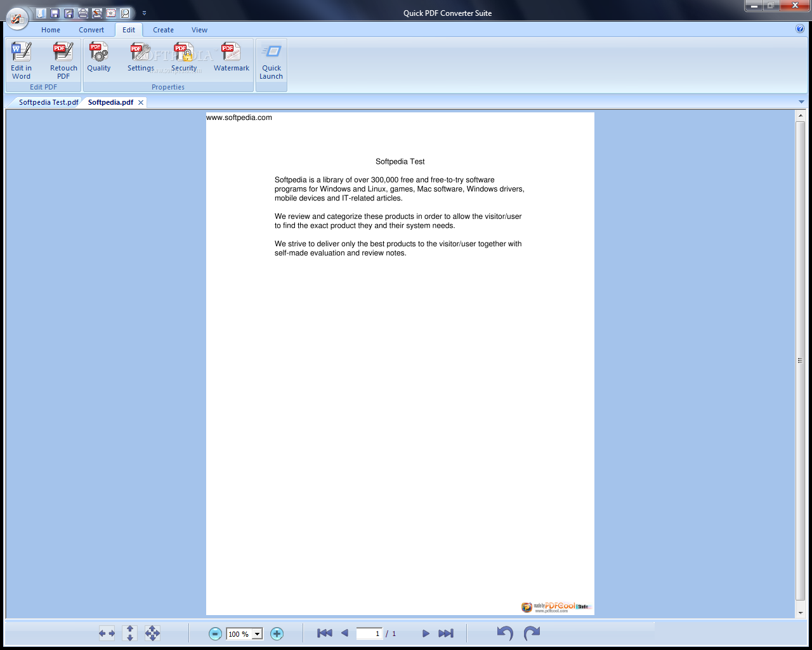812x650 pixels.
Task: Open the help question mark icon
Action: point(800,29)
